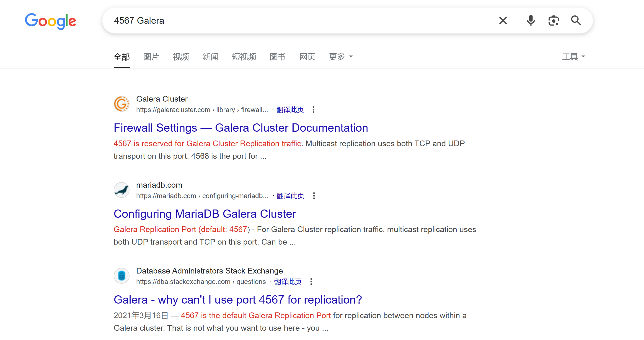The width and height of the screenshot is (644, 340).
Task: Expand the 工具 dropdown
Action: click(x=574, y=57)
